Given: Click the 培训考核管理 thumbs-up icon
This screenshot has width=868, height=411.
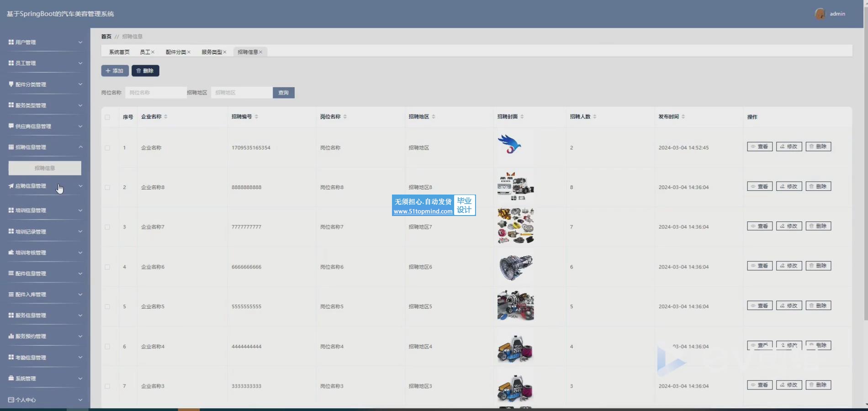Looking at the screenshot, I should pyautogui.click(x=11, y=252).
